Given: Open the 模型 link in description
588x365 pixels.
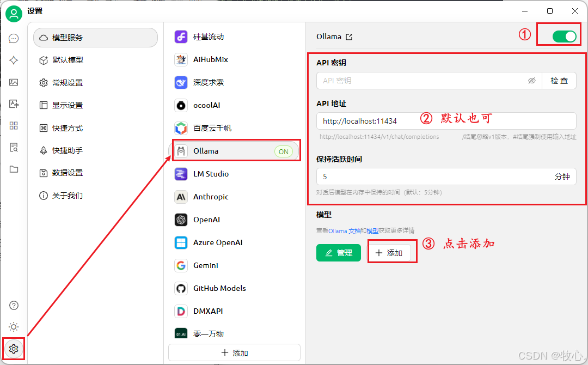Looking at the screenshot, I should [372, 231].
